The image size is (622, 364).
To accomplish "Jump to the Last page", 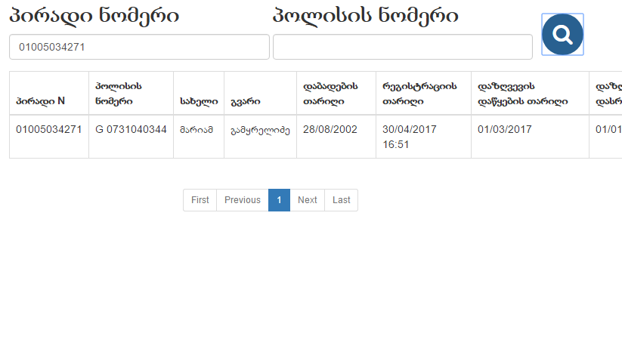I will coord(342,200).
